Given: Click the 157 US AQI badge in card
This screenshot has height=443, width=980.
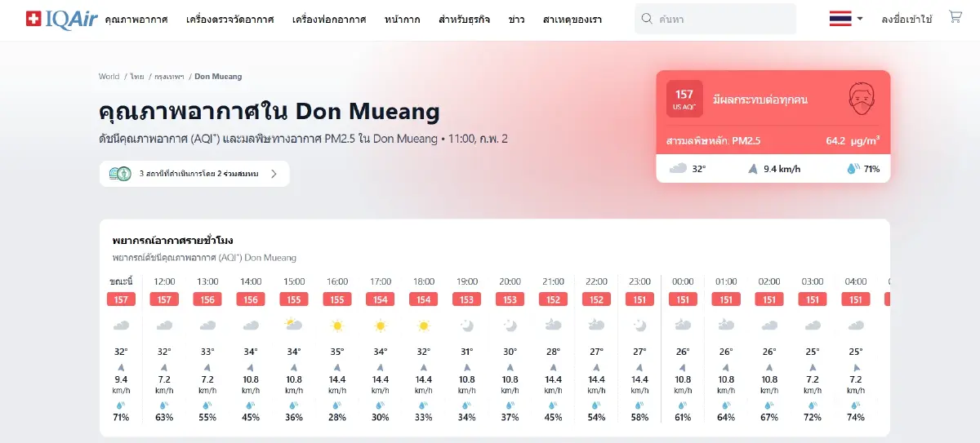Looking at the screenshot, I should point(684,99).
